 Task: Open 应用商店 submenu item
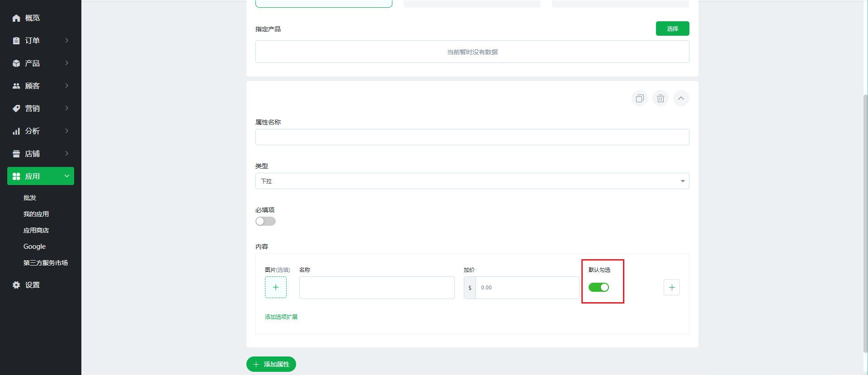(36, 230)
